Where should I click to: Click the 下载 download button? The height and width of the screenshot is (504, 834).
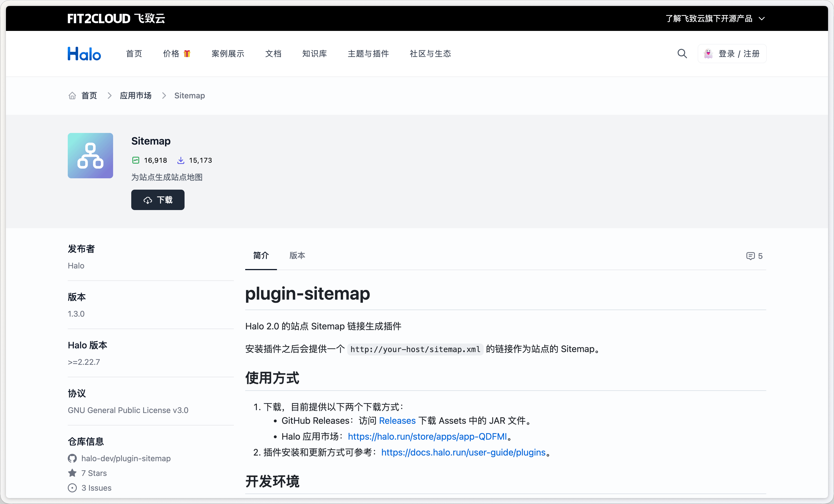click(x=158, y=200)
